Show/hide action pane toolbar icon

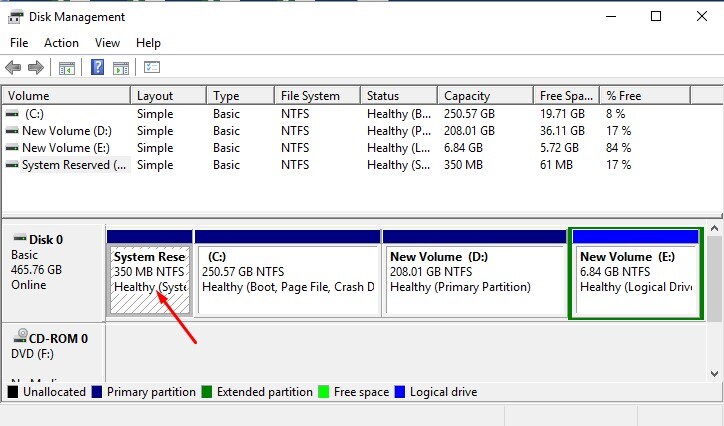tap(121, 68)
